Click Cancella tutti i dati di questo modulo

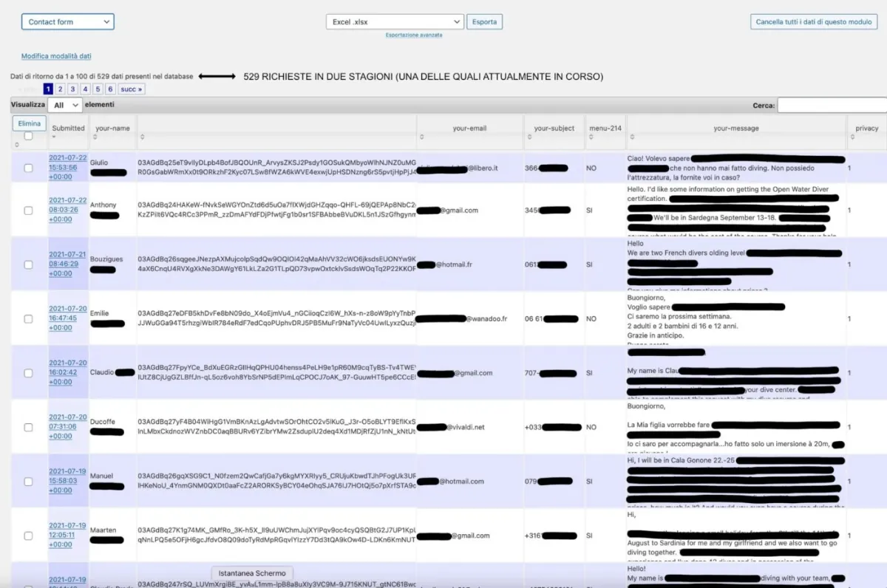tap(813, 22)
